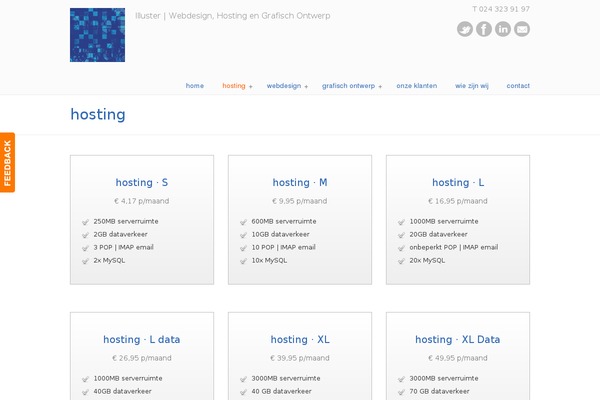Click the checkmark icon beside 20x MySQL

tap(401, 261)
